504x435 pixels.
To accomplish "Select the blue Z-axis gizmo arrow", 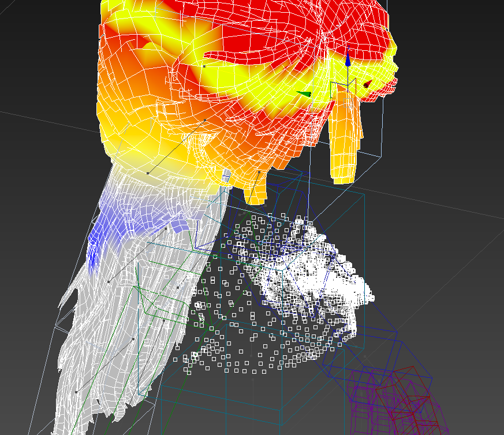I will pos(348,60).
